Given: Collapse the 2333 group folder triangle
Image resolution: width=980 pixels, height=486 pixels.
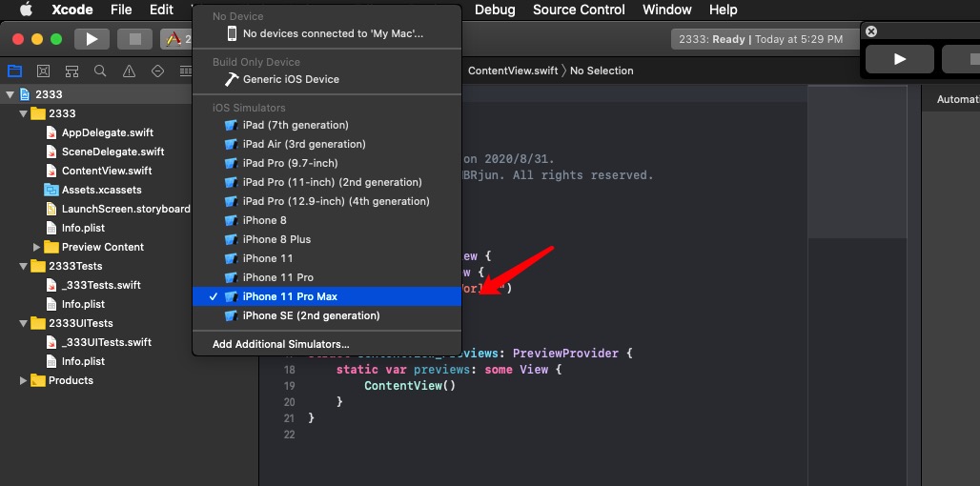Looking at the screenshot, I should (x=23, y=113).
